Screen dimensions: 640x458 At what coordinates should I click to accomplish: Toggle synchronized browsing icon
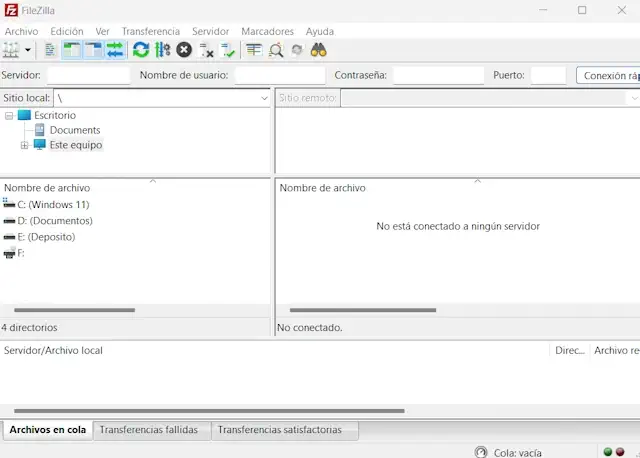[x=297, y=50]
